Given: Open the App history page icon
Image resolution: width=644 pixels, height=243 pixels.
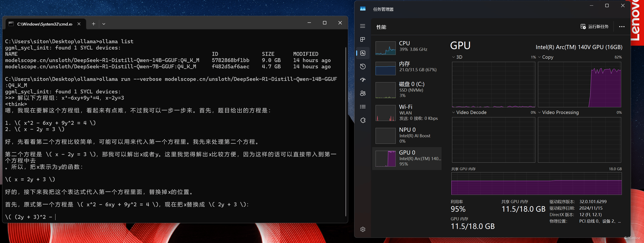Looking at the screenshot, I should click(x=363, y=67).
